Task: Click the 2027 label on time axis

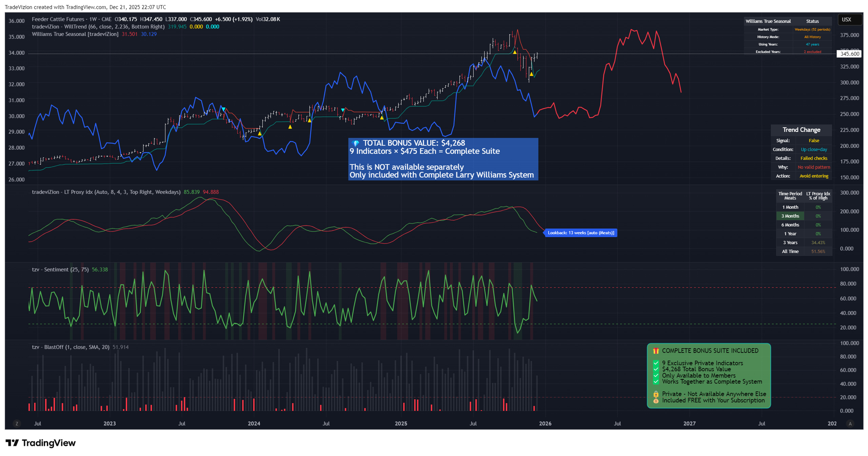Action: 689,423
